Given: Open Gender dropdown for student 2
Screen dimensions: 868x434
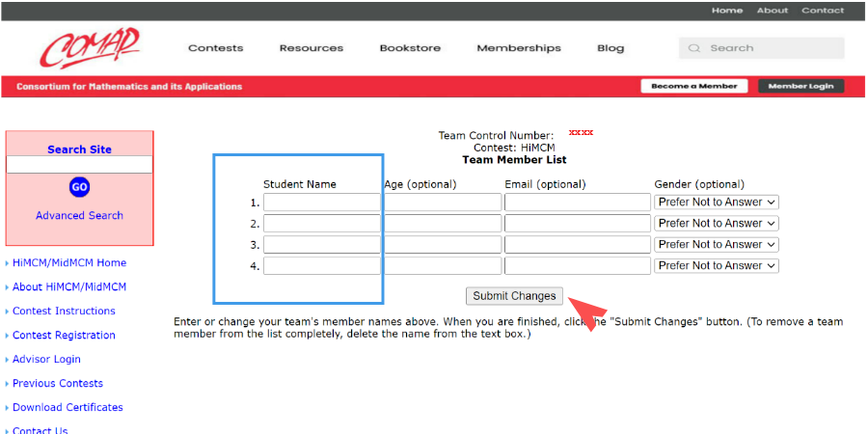Looking at the screenshot, I should pos(717,223).
